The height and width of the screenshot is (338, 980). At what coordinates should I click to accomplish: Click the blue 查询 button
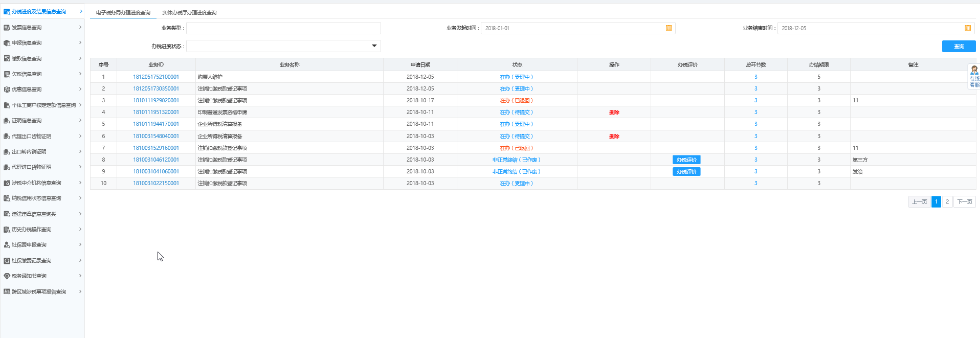point(959,47)
